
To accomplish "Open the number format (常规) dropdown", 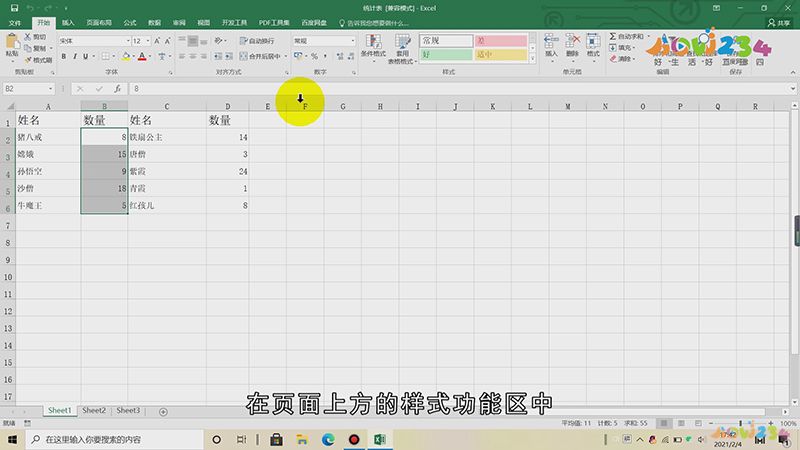I will coord(353,41).
